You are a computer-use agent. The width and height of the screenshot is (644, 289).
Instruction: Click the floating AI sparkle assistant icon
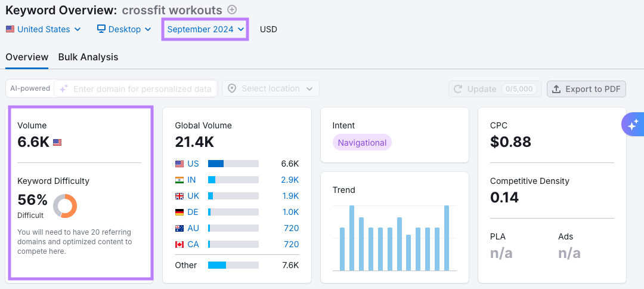633,124
